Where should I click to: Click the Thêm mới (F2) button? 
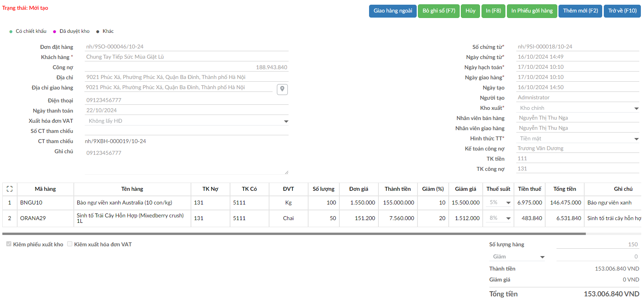pyautogui.click(x=580, y=11)
